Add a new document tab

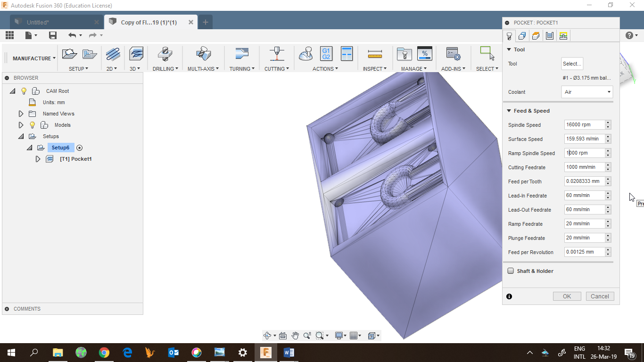point(205,22)
